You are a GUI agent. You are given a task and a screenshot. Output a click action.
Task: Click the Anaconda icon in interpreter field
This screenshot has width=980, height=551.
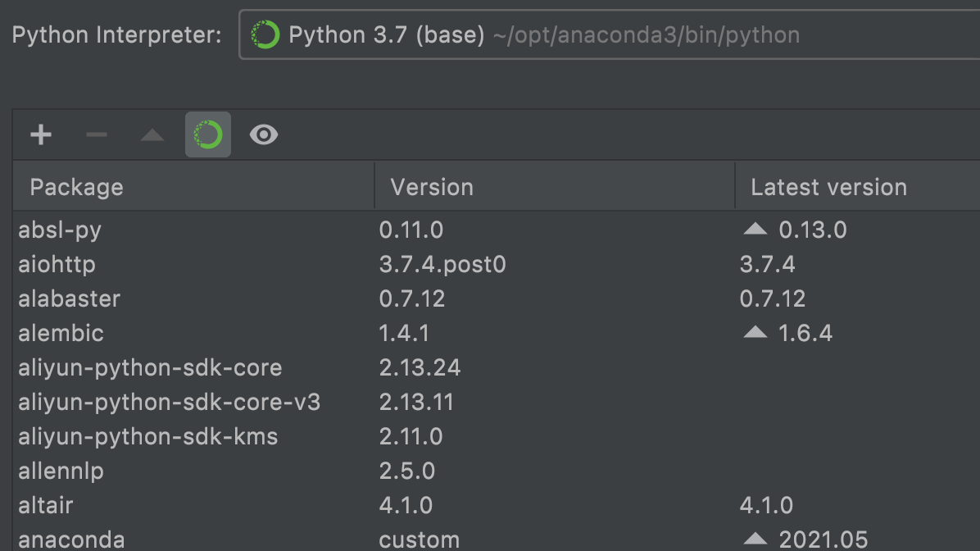click(x=265, y=34)
